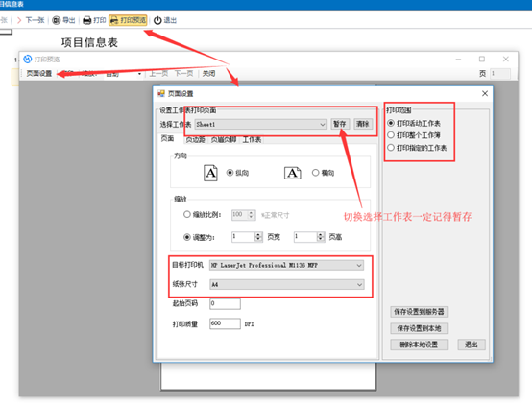Select 打印整个工作簿 radio option
532x405 pixels.
pos(391,135)
